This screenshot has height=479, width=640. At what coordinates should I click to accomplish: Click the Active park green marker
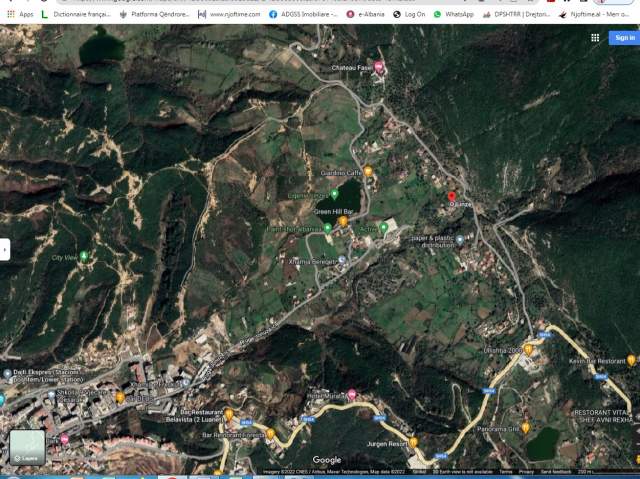coord(383,227)
